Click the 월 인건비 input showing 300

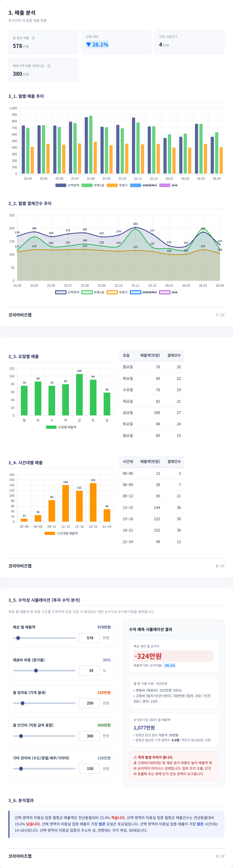[89, 736]
